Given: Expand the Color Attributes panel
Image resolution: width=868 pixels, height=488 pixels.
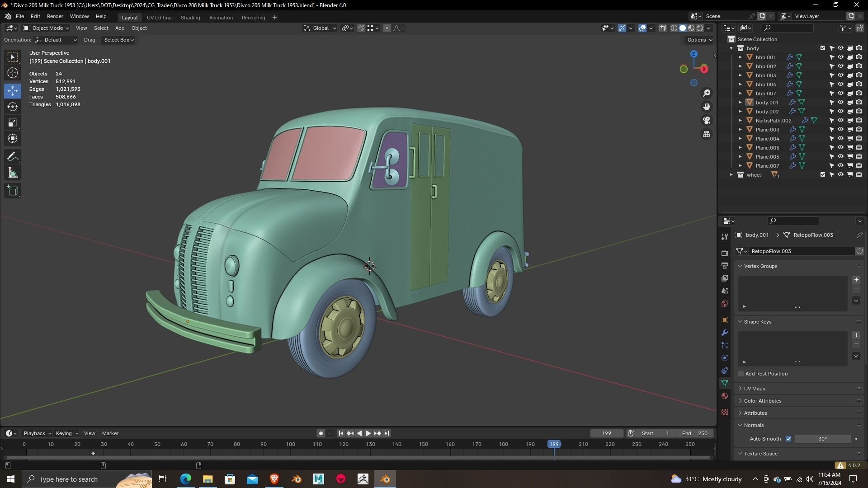Looking at the screenshot, I should click(x=762, y=401).
